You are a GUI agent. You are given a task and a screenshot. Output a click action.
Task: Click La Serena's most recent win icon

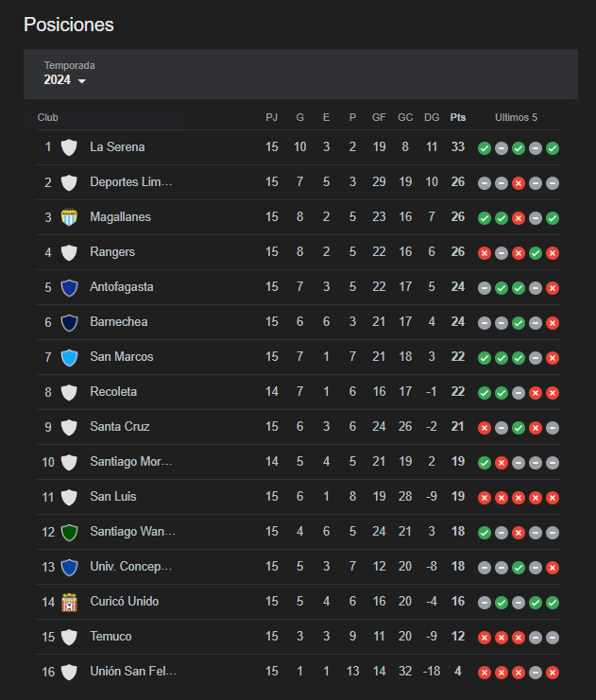click(x=553, y=148)
